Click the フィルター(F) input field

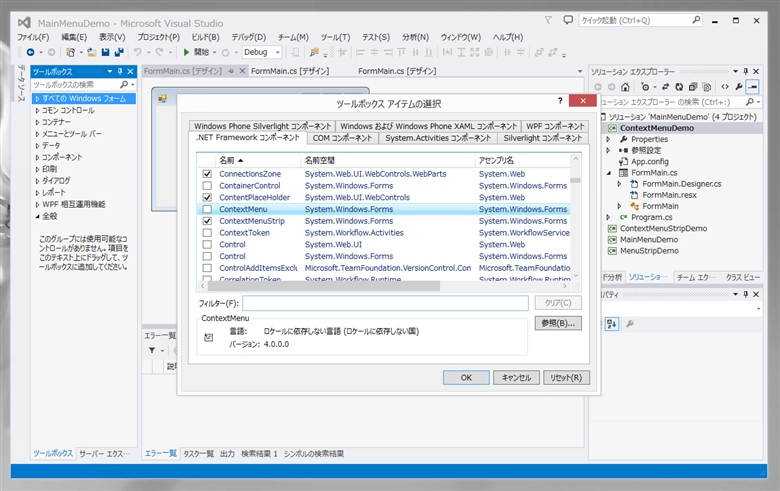386,303
